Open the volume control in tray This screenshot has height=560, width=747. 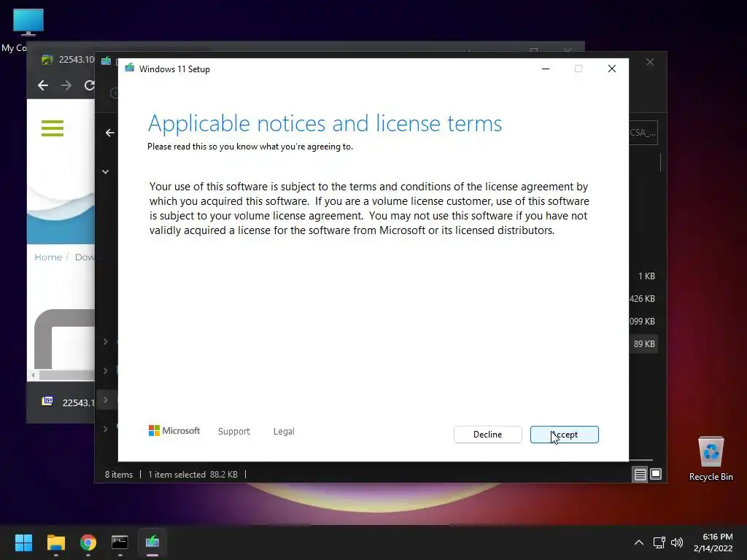[677, 542]
